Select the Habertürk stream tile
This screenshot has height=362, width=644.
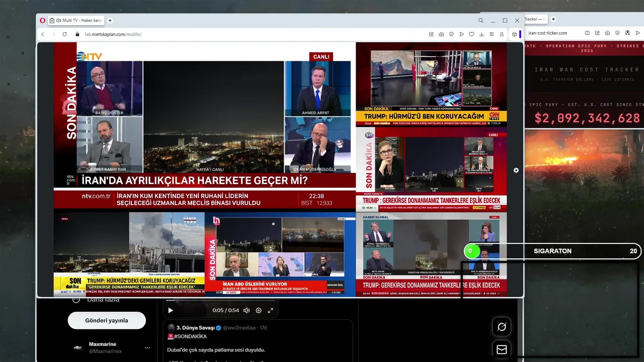(x=129, y=254)
